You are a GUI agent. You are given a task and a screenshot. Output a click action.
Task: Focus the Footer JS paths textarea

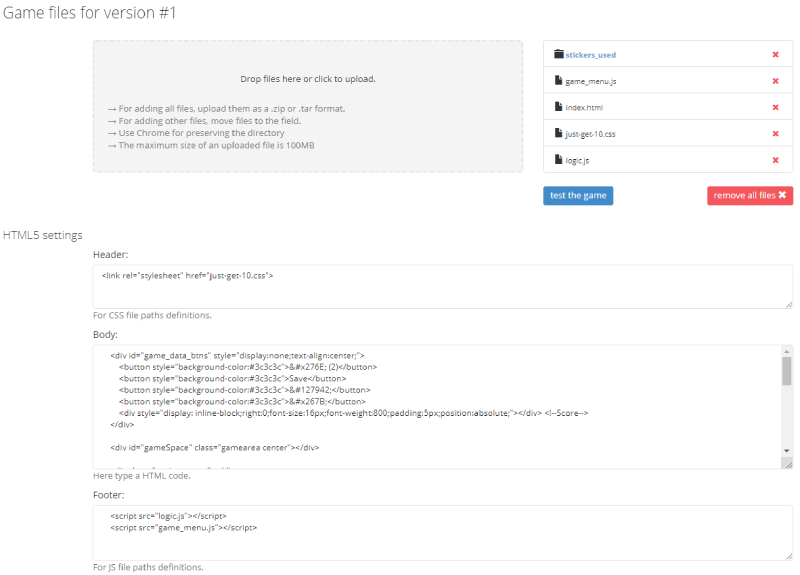(x=442, y=532)
